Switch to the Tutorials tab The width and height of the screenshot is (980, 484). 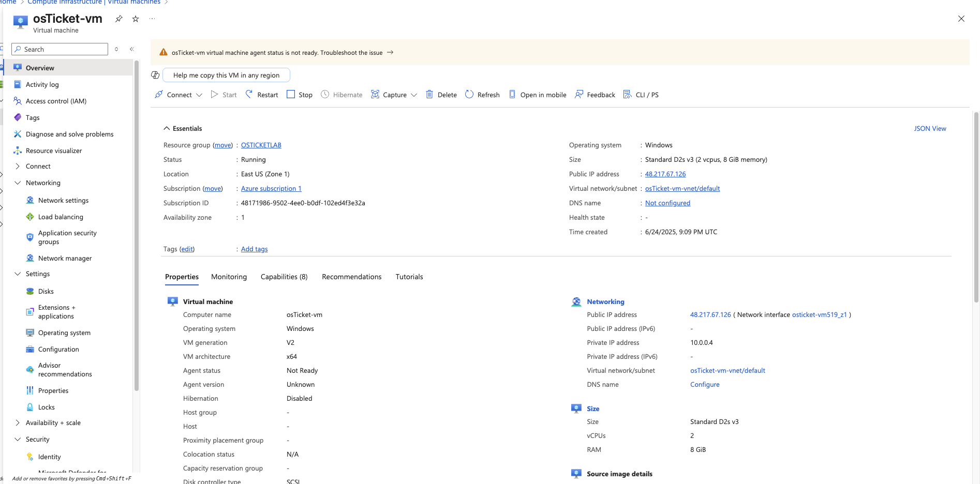409,277
